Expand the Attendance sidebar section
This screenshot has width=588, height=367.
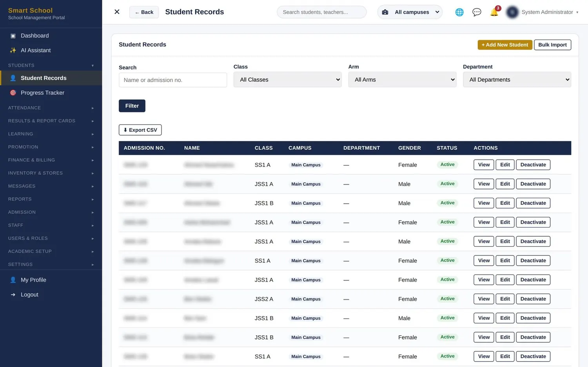[x=51, y=108]
